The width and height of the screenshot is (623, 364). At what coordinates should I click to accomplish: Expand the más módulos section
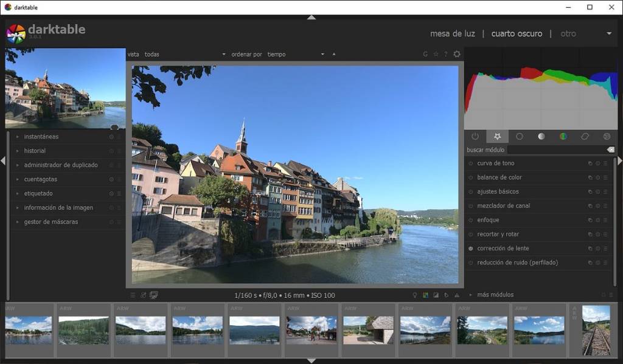(x=495, y=295)
